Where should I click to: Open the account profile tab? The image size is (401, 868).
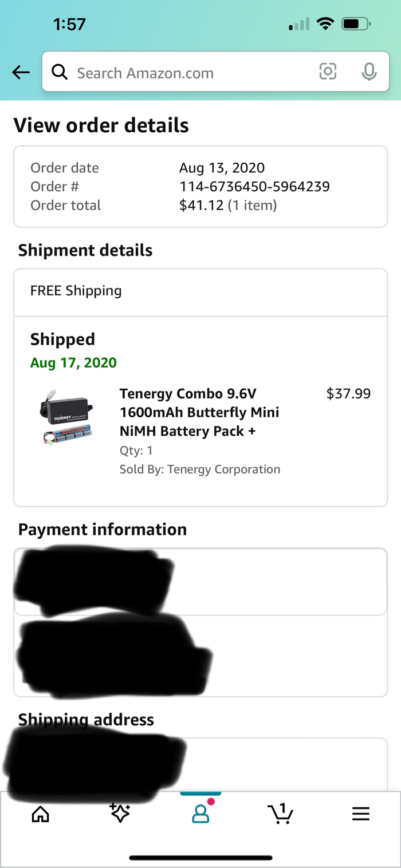pos(200,814)
